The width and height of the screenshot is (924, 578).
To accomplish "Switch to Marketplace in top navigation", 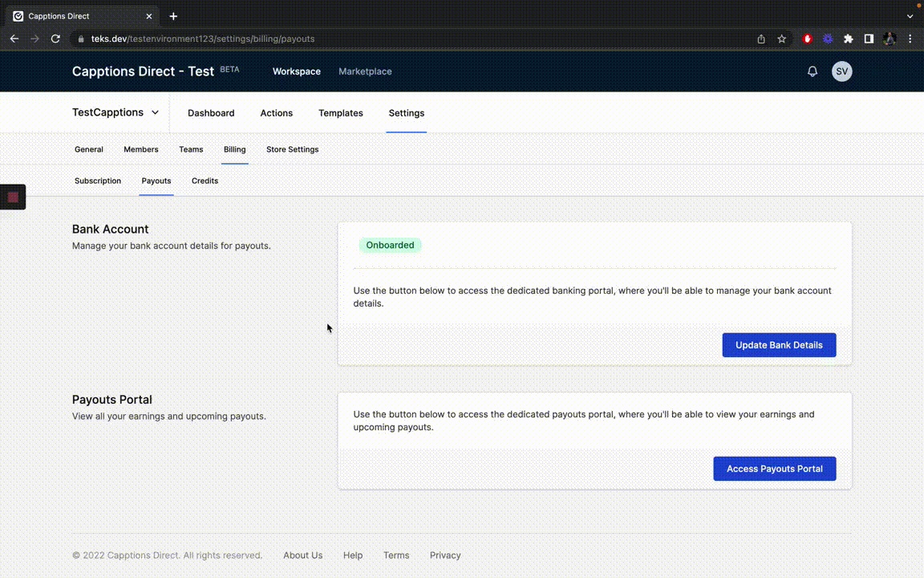I will [x=365, y=71].
